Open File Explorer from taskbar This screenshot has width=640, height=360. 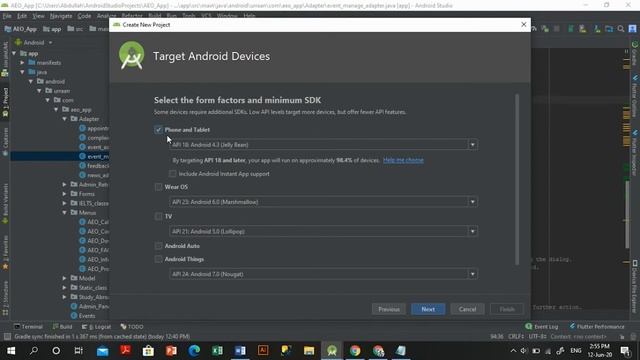pos(309,351)
